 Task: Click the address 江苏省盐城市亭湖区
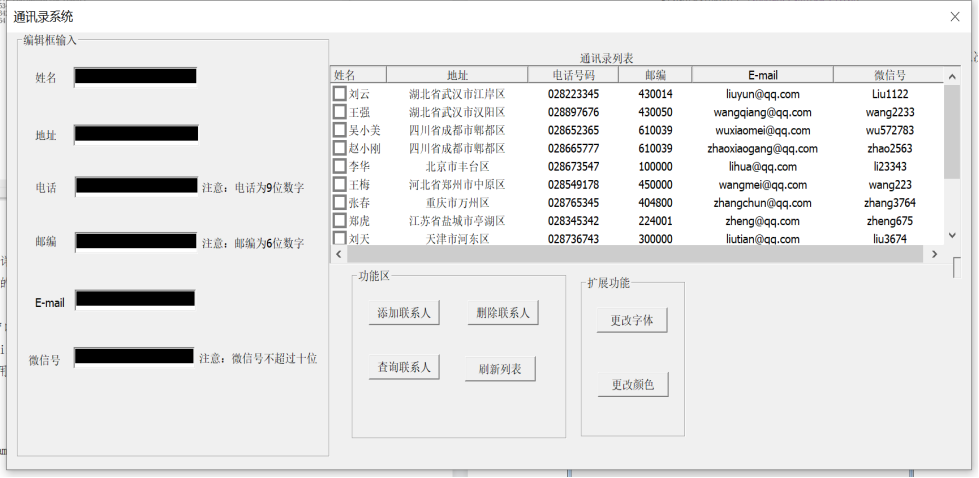(x=457, y=221)
